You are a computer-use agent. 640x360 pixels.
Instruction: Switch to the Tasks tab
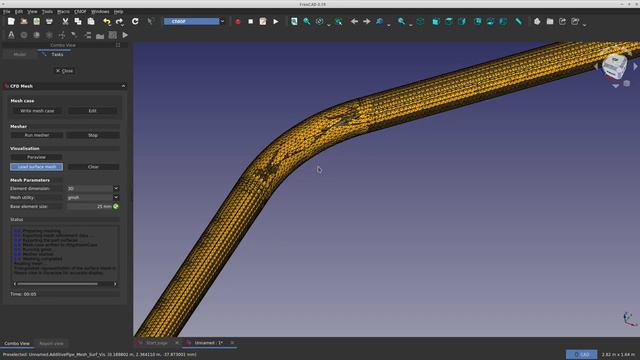pyautogui.click(x=54, y=54)
